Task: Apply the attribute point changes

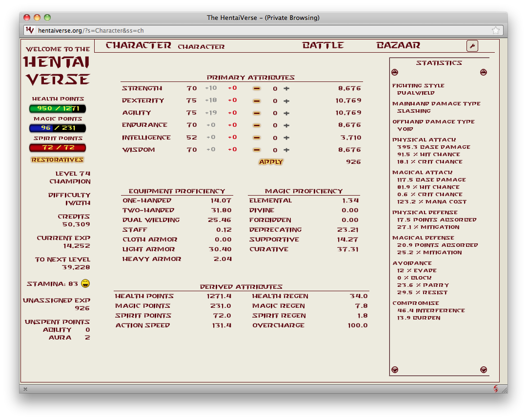Action: 271,162
